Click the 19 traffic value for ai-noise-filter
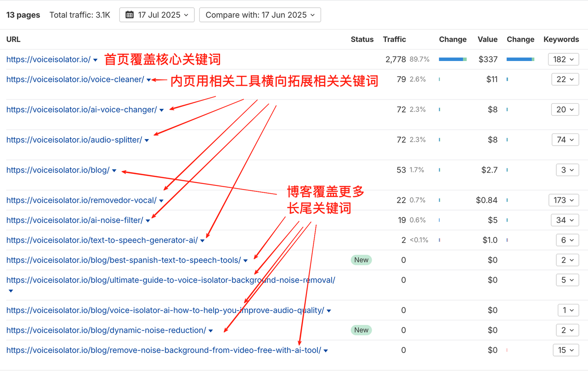Screen dimensions: 588x374 pyautogui.click(x=402, y=220)
